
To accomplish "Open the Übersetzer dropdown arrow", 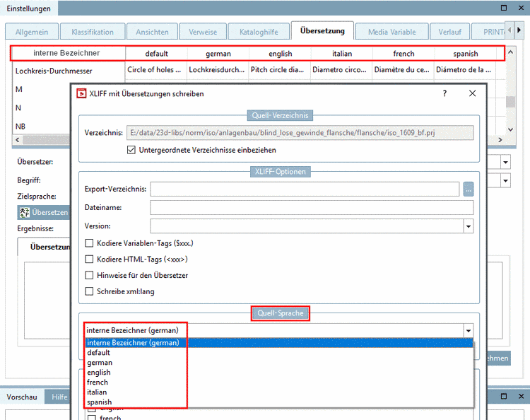I will click(505, 162).
